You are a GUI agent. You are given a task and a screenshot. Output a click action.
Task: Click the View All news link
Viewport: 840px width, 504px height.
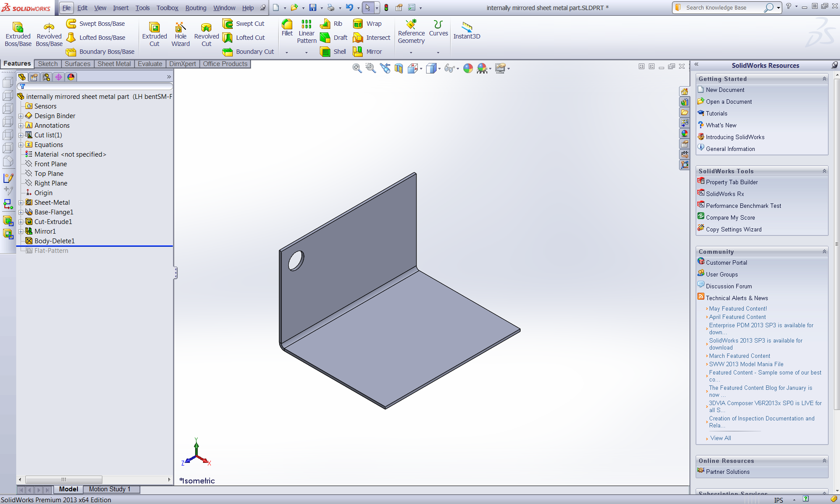721,438
